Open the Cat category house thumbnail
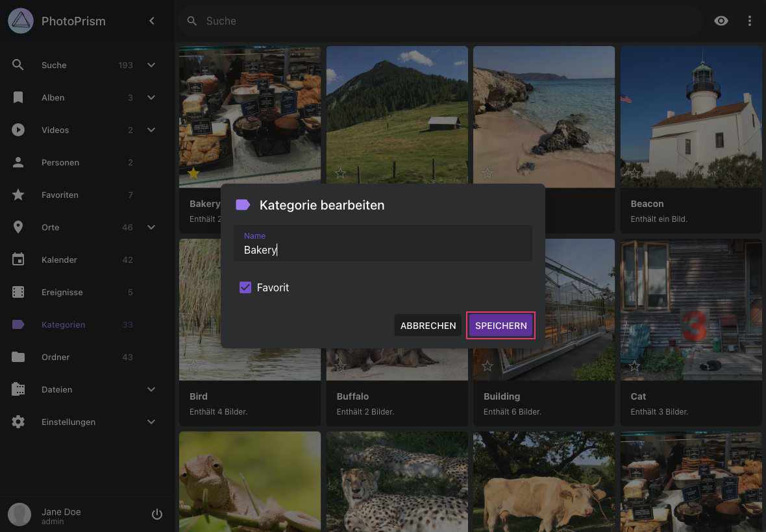 click(691, 309)
